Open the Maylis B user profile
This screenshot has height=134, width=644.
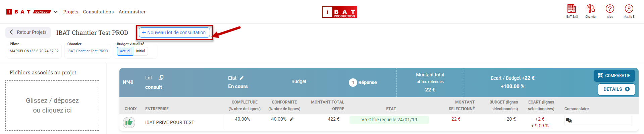point(629,9)
